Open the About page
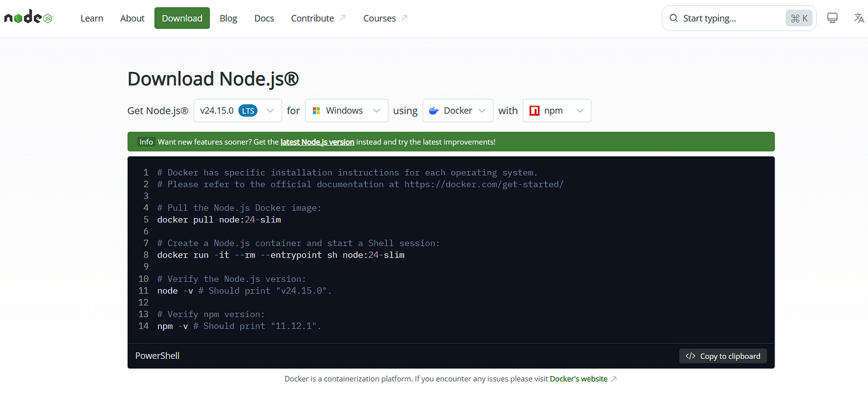 tap(132, 18)
